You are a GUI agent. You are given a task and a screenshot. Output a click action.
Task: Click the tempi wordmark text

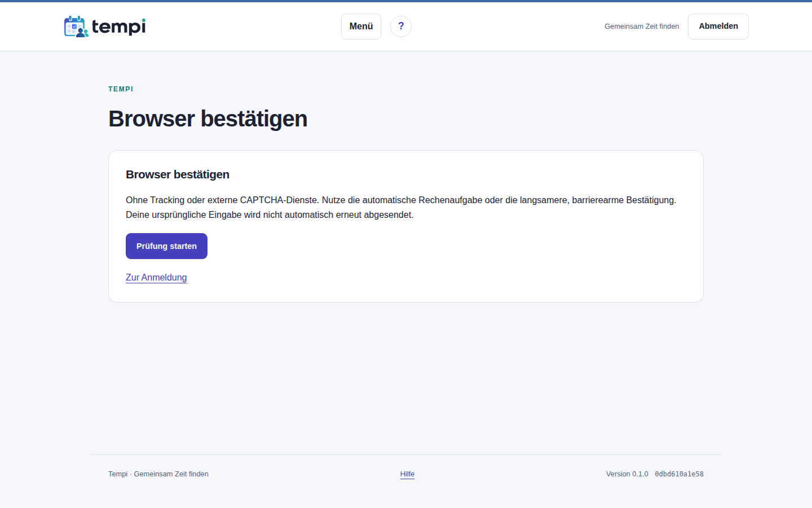click(x=118, y=27)
